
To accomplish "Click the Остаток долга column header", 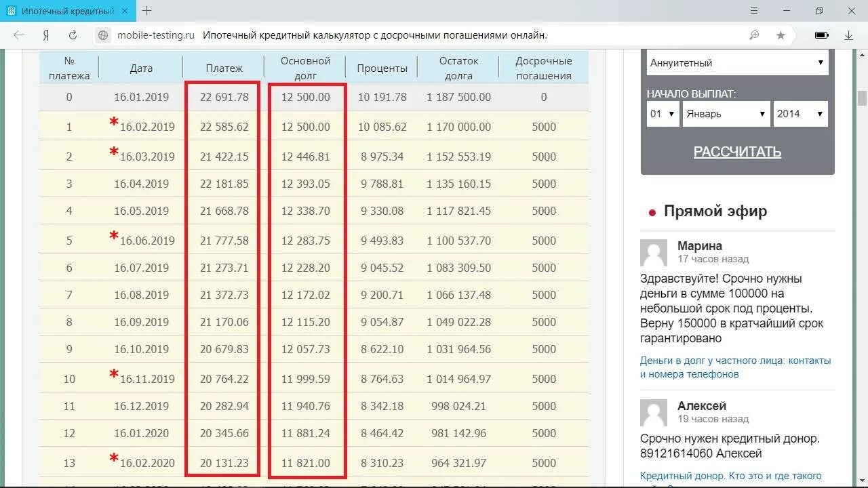I will tap(458, 68).
